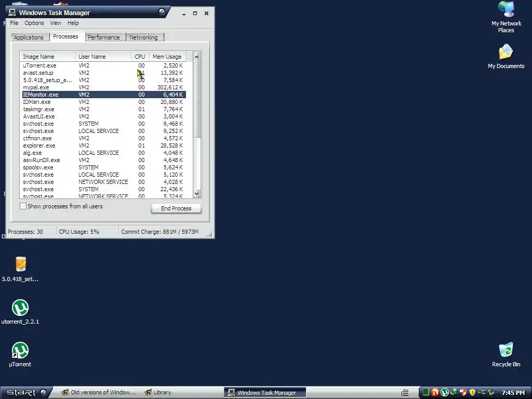This screenshot has width=532, height=399.
Task: Click the Commit Charge status bar entry
Action: coord(159,232)
